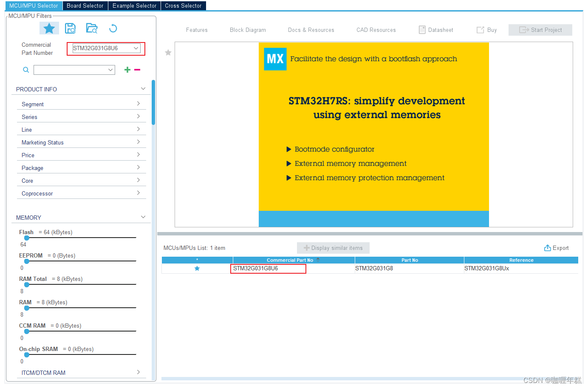Toggle favorite star beside the banner
Image resolution: width=588 pixels, height=388 pixels.
pyautogui.click(x=168, y=53)
